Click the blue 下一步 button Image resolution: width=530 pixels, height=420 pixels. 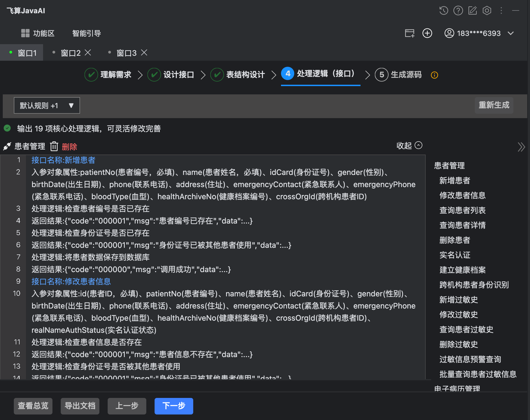174,406
